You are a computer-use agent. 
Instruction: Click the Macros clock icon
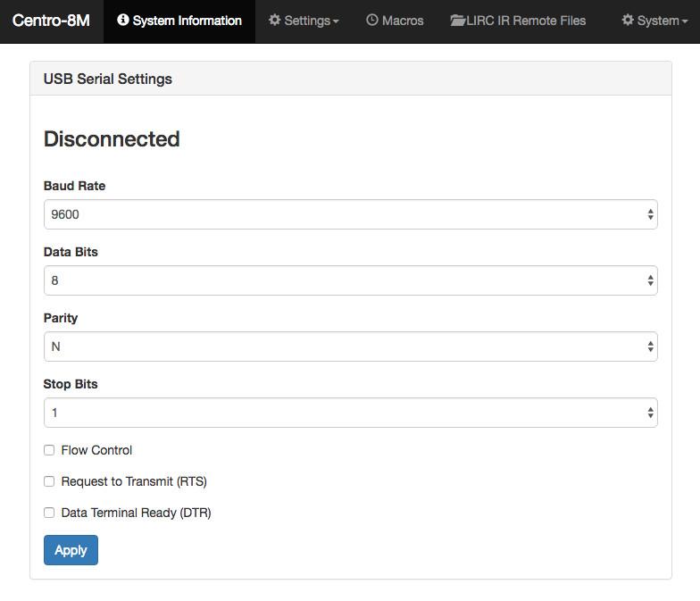point(372,20)
